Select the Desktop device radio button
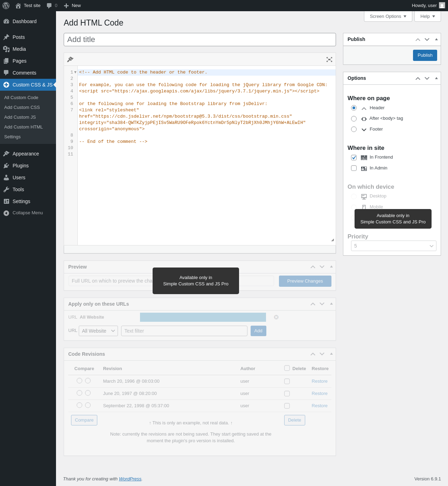 coord(354,196)
